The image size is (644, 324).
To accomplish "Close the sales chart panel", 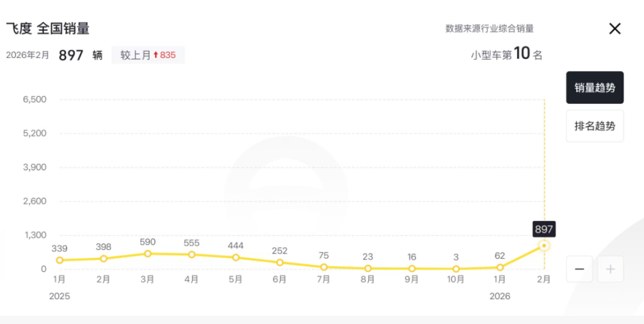I will coord(614,29).
